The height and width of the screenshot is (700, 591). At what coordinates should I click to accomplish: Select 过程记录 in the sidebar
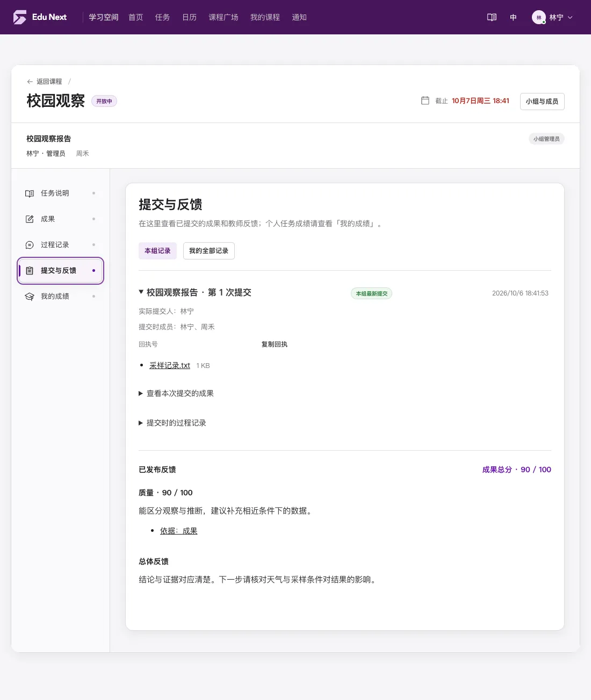[x=60, y=245]
